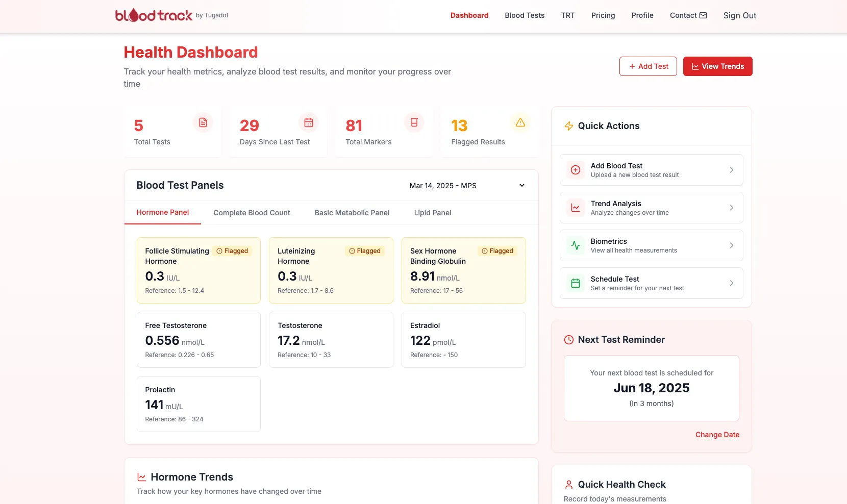Viewport: 847px width, 504px height.
Task: Switch to the Lipid Panel tab
Action: coord(433,213)
